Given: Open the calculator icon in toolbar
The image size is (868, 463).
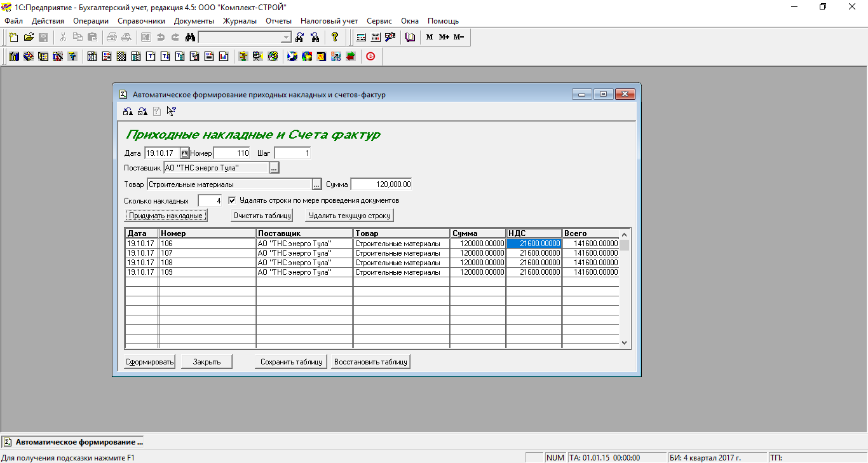Looking at the screenshot, I should click(x=361, y=37).
